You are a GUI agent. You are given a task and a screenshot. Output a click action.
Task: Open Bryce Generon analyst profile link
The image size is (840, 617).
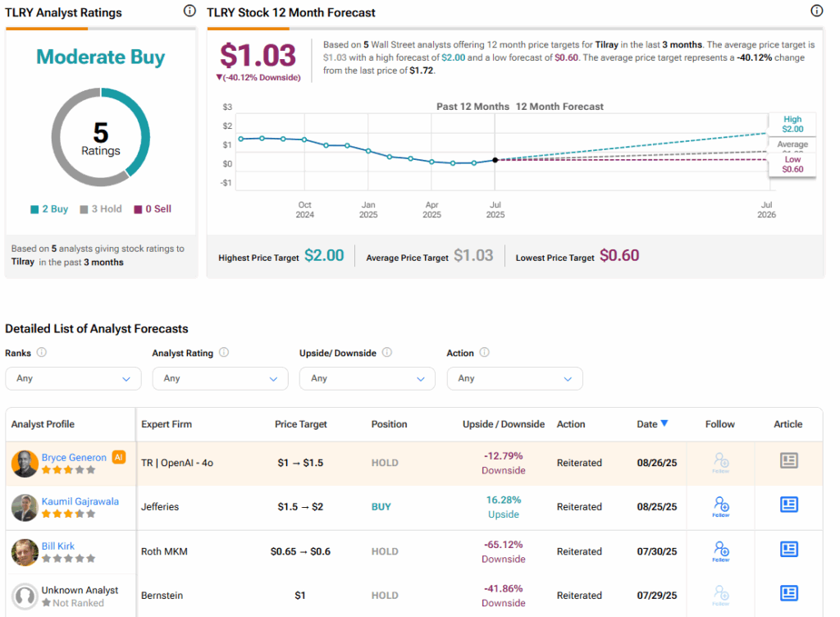pyautogui.click(x=74, y=457)
